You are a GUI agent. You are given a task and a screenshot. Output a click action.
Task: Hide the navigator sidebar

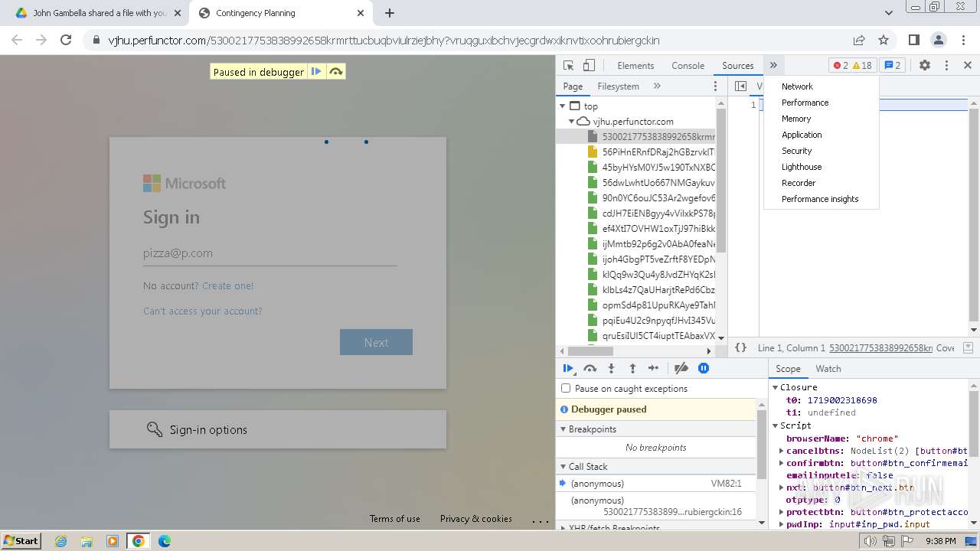tap(740, 86)
